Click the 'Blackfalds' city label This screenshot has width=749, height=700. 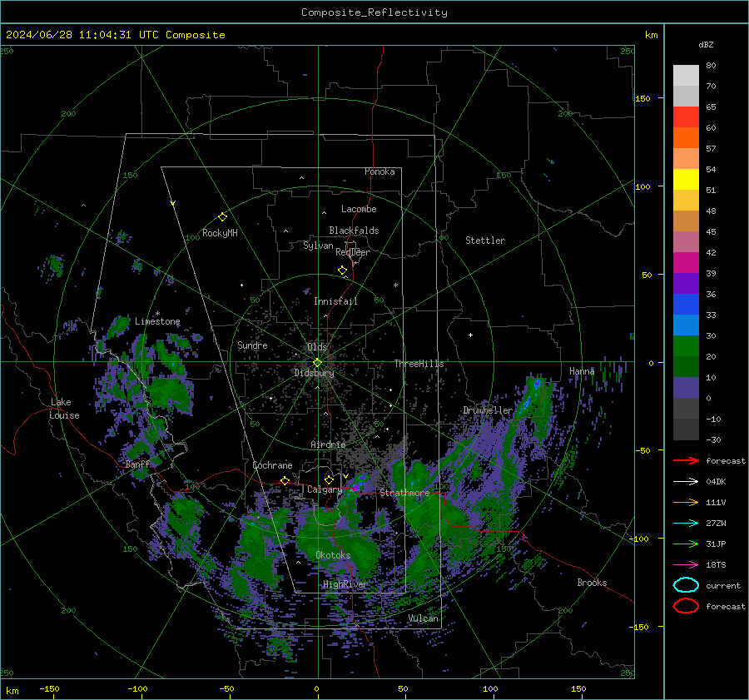coord(354,231)
